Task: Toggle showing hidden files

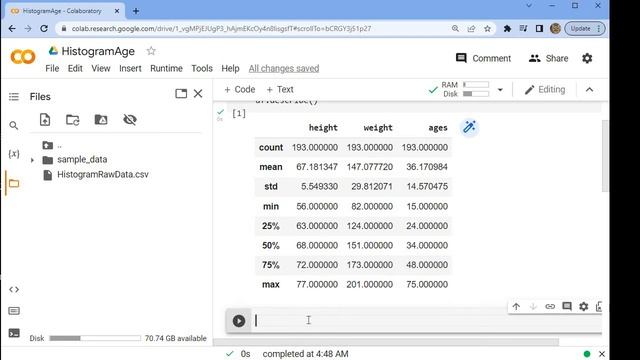Action: click(130, 120)
